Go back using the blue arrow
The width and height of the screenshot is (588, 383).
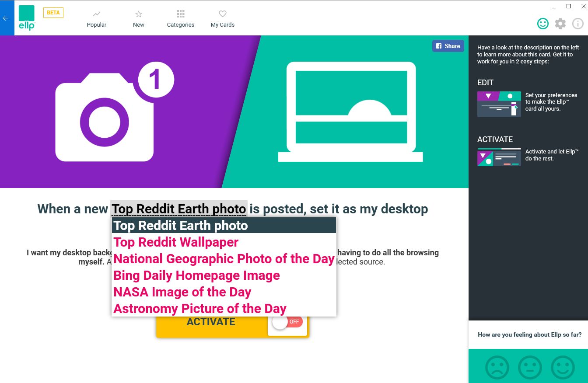coord(6,18)
